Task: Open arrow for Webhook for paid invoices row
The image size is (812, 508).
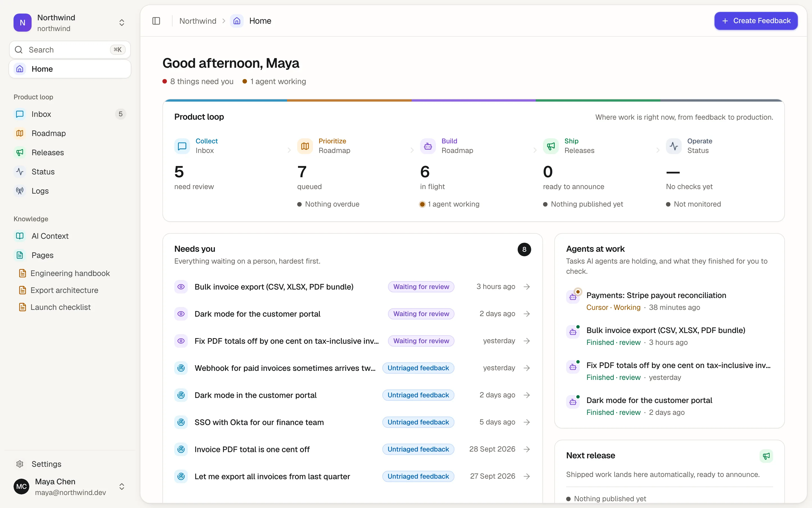Action: coord(527,368)
